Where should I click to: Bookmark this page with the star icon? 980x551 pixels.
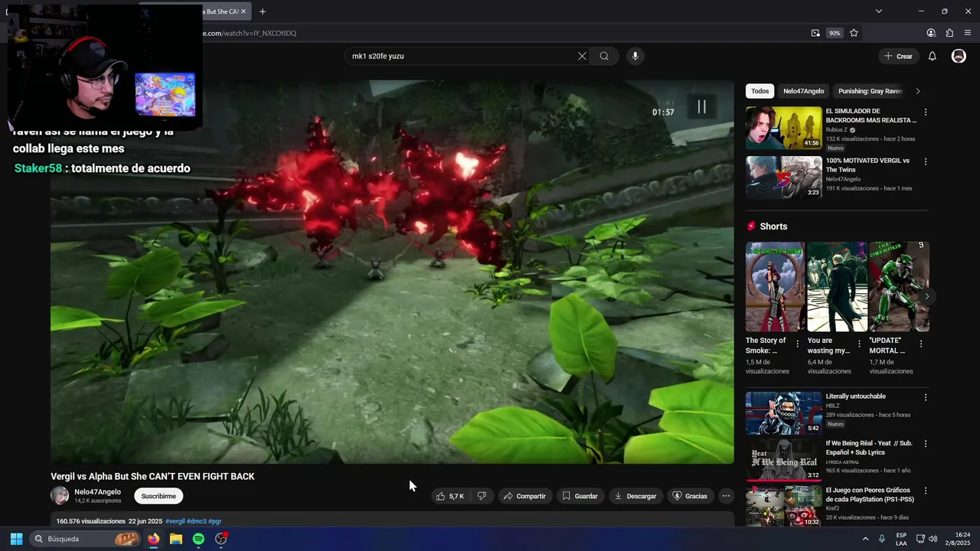854,33
